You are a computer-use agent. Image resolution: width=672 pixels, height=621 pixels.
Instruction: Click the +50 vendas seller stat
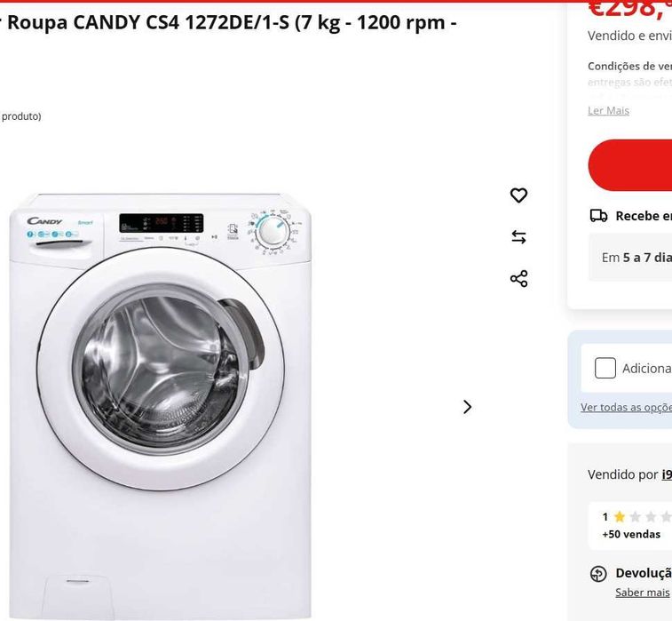[x=631, y=535]
